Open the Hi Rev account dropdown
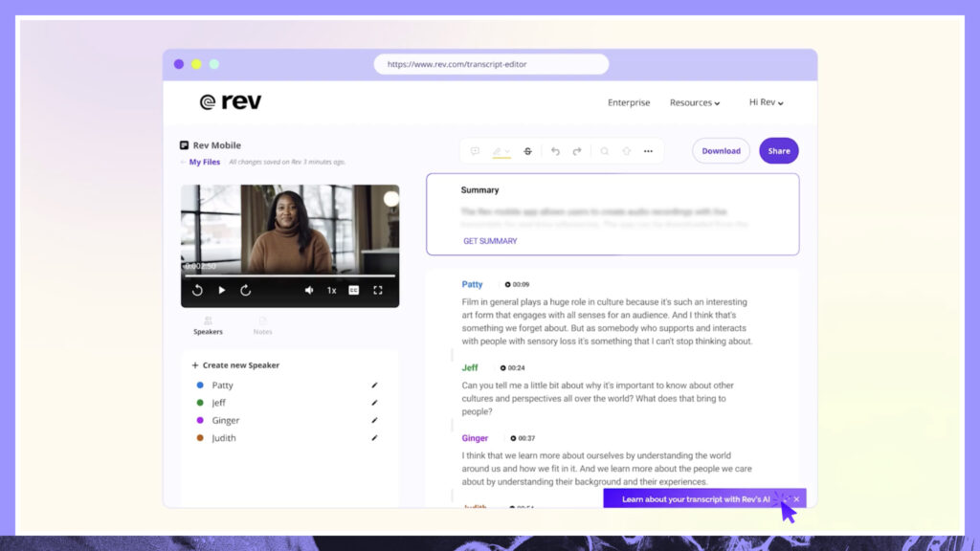Viewport: 980px width, 551px height. tap(766, 102)
